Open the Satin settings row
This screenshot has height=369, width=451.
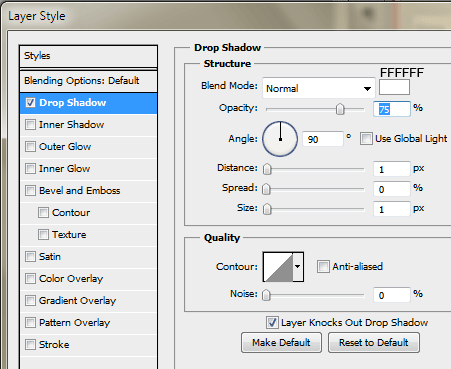coord(88,257)
